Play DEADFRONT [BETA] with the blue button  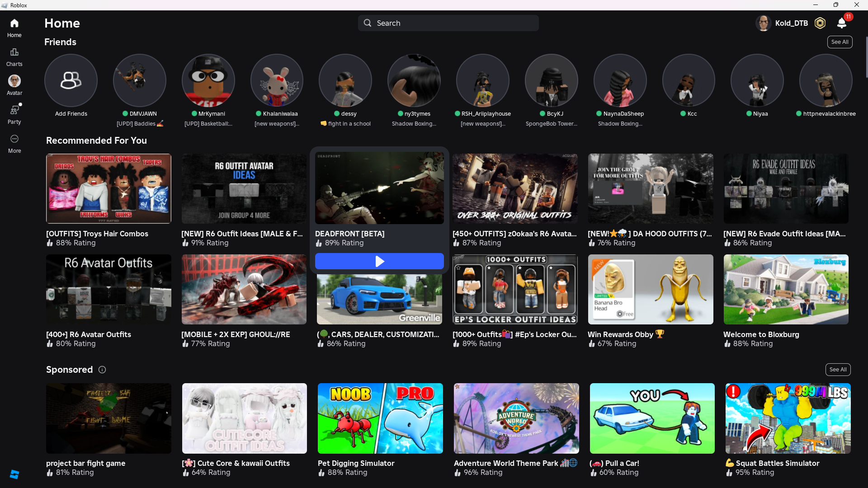pyautogui.click(x=379, y=261)
